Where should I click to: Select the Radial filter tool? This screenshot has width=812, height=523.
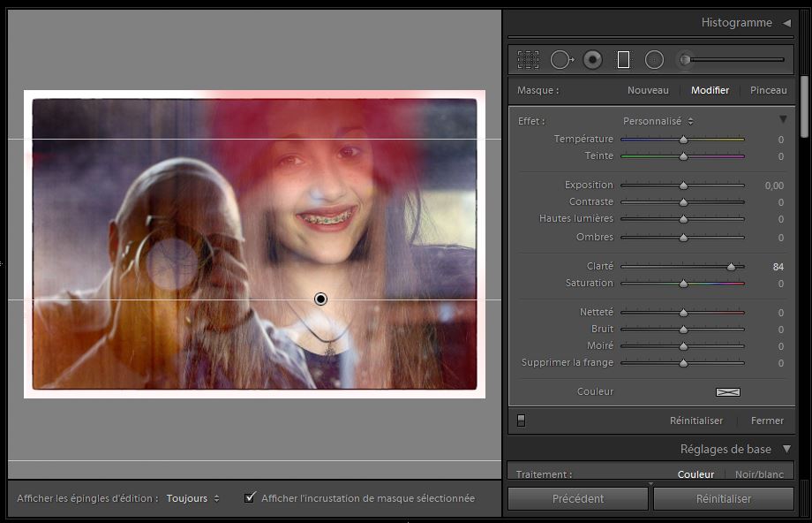(654, 59)
